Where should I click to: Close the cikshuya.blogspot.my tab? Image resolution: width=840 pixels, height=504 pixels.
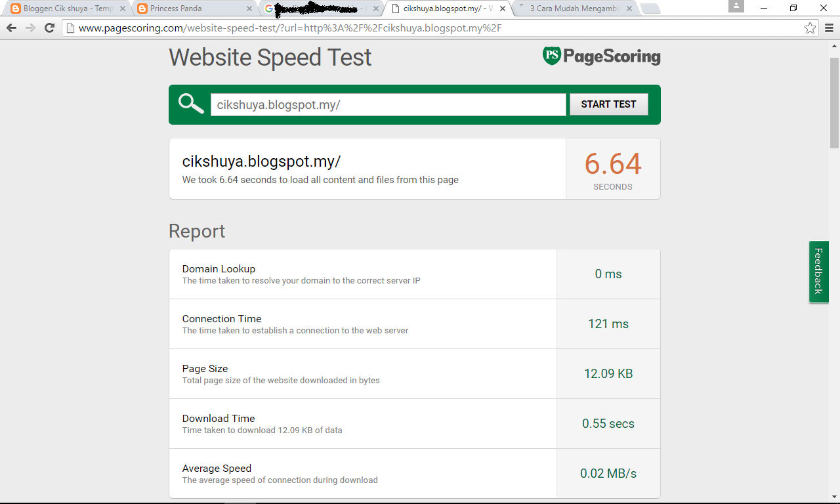click(x=503, y=9)
